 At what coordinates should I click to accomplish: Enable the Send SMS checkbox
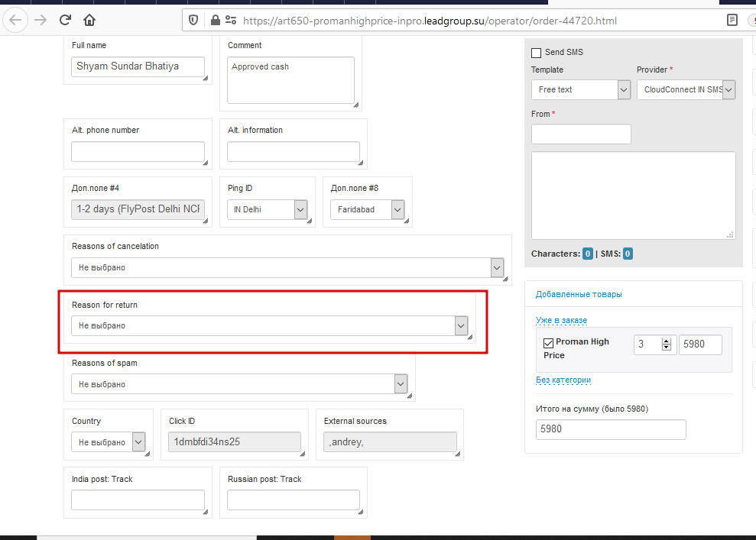536,53
